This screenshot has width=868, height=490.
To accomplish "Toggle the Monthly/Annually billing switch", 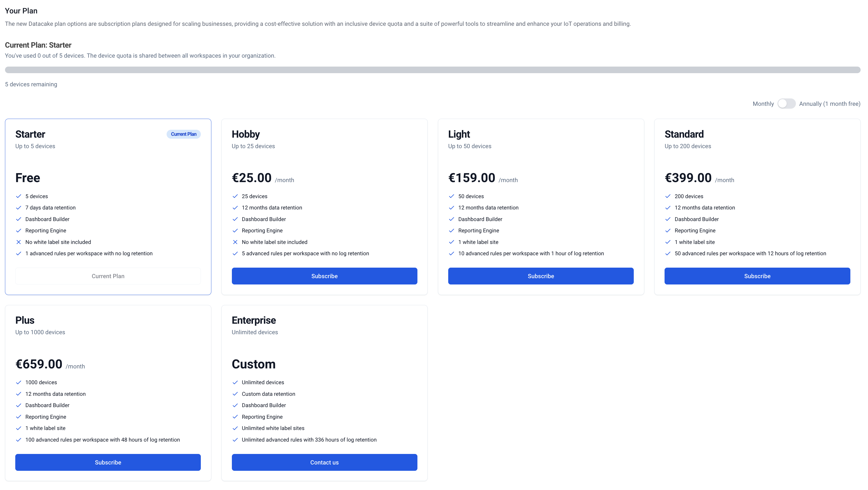I will click(x=786, y=104).
